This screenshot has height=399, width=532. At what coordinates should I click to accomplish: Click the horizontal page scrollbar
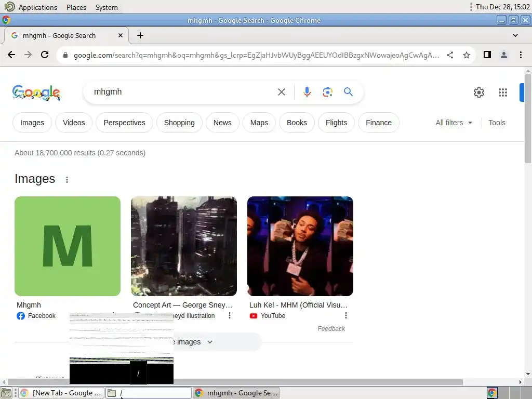click(235, 382)
